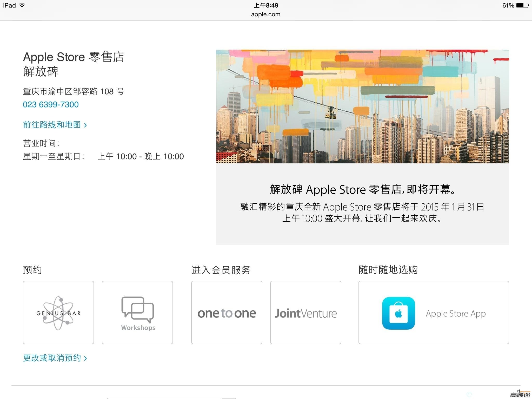Tap the Chongqing skyline banner image
Viewport: 532px width, 399px height.
click(362, 106)
